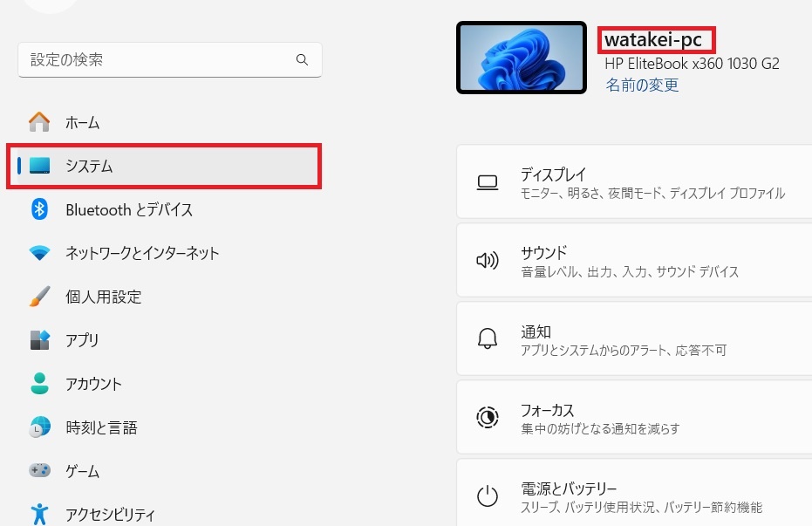Select システム in the sidebar

click(164, 166)
